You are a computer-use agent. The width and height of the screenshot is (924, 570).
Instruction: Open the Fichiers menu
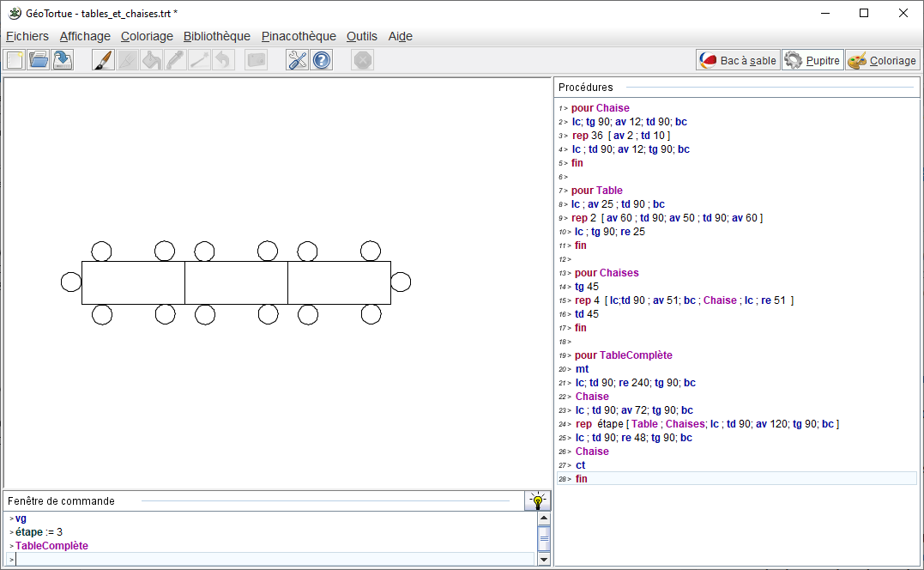click(27, 36)
